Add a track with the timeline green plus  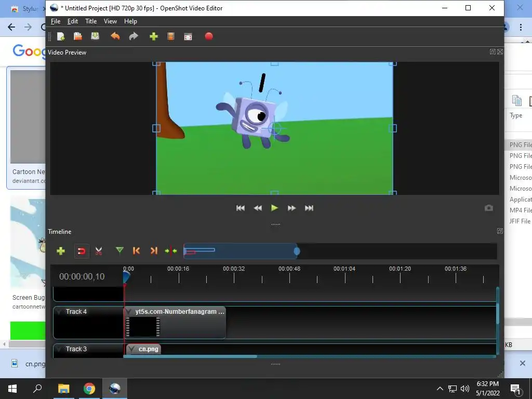(x=61, y=251)
